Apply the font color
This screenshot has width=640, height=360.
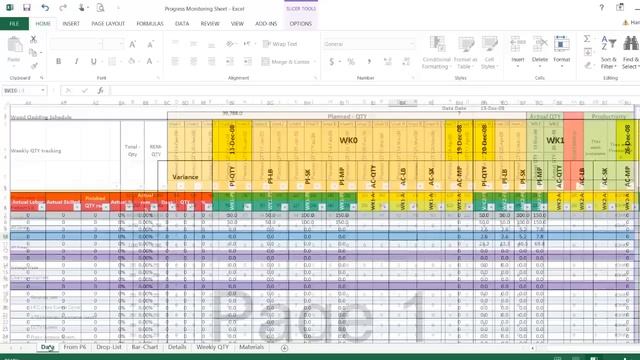point(149,61)
